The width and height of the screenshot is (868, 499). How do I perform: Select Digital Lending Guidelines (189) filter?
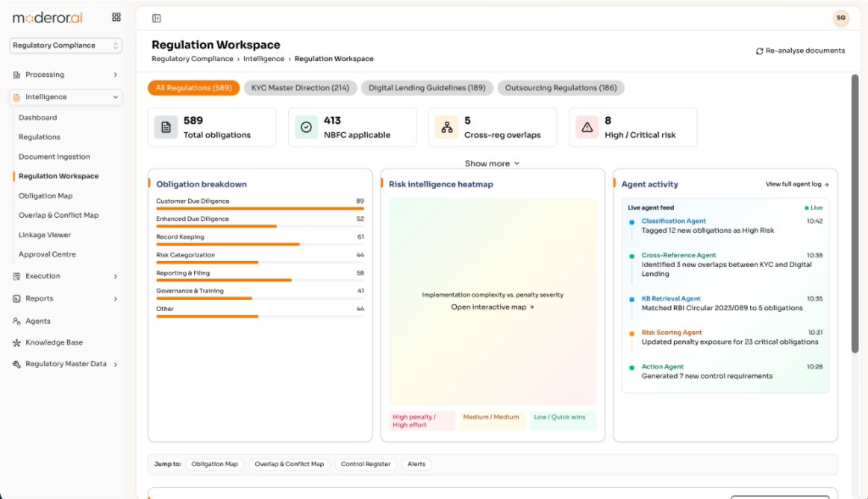point(427,88)
